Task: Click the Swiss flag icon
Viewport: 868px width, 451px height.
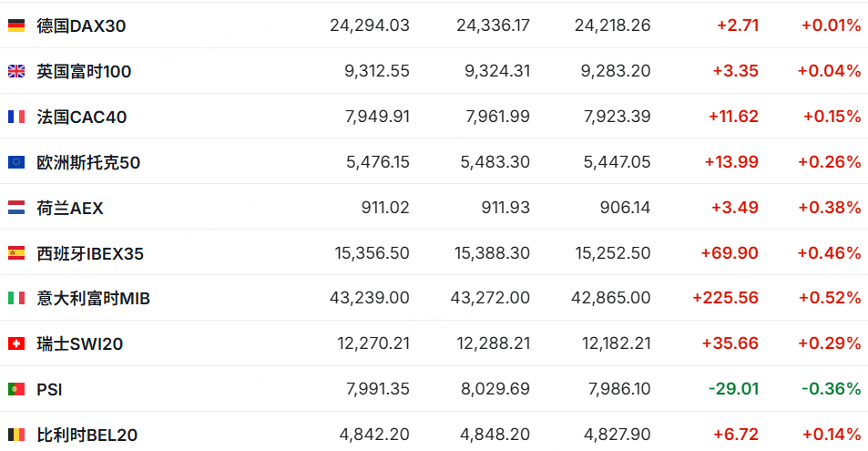Action: pyautogui.click(x=16, y=343)
